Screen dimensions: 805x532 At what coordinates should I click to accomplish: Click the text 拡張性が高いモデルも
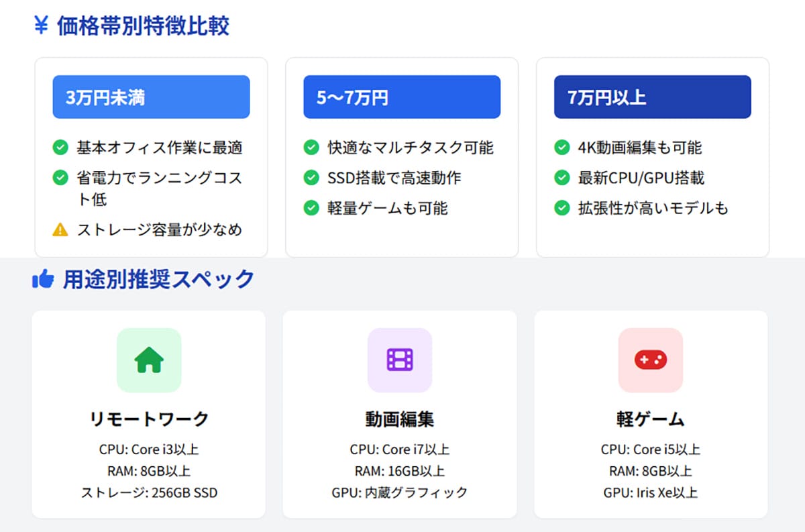coord(653,208)
